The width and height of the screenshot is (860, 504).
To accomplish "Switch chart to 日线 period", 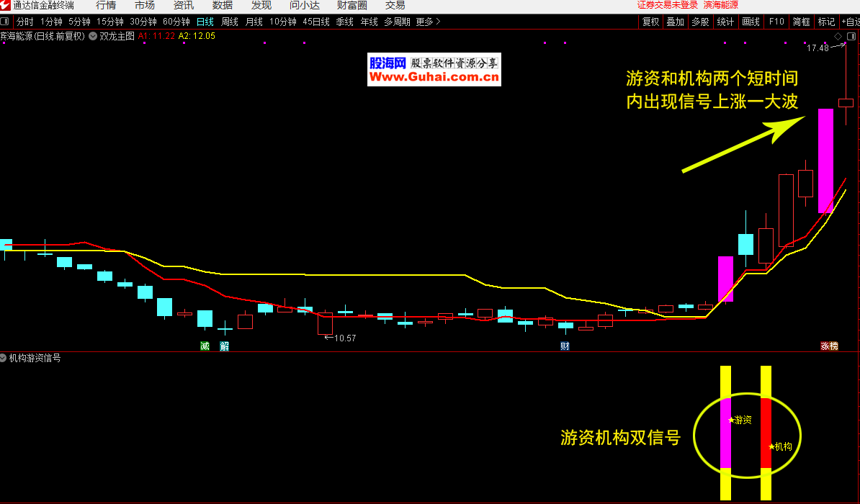I will tap(205, 22).
